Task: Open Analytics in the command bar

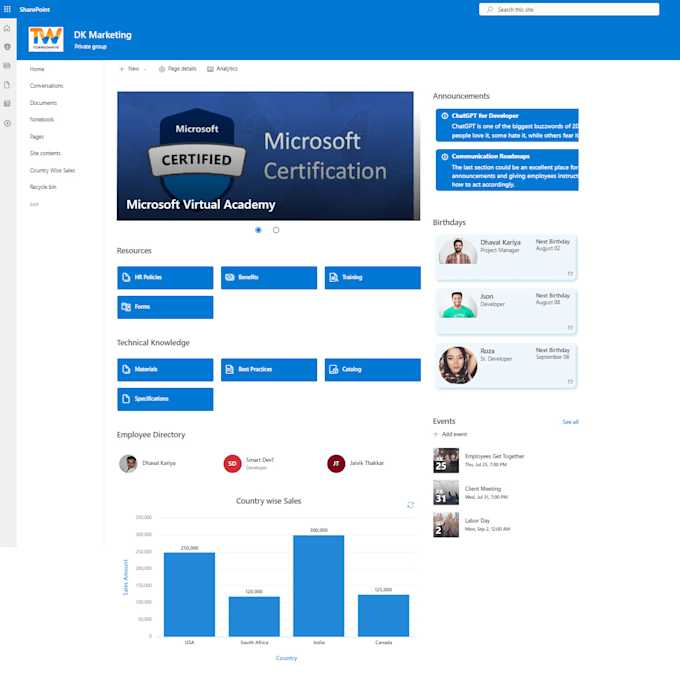Action: pyautogui.click(x=222, y=69)
